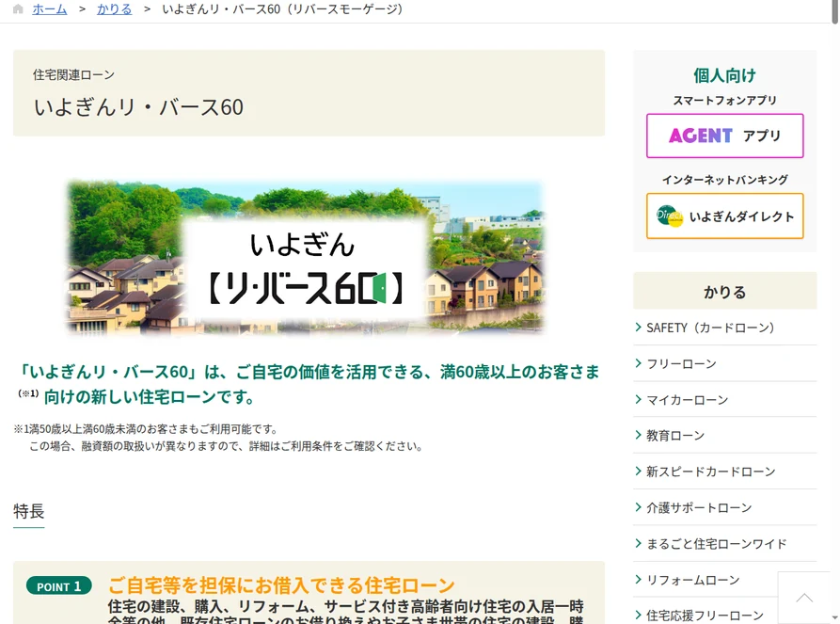Click the chevron beside マイカーローン
Screen dimensions: 840x624
(638, 399)
